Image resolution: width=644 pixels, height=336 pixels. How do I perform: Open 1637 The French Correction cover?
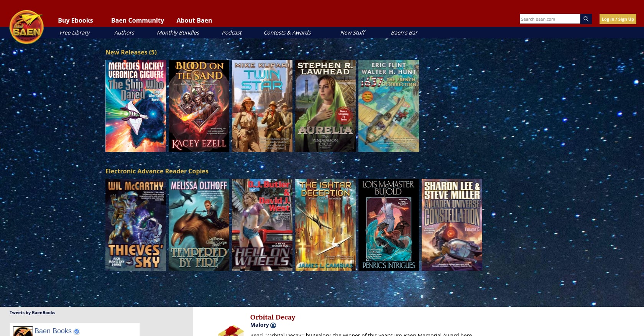(x=389, y=106)
